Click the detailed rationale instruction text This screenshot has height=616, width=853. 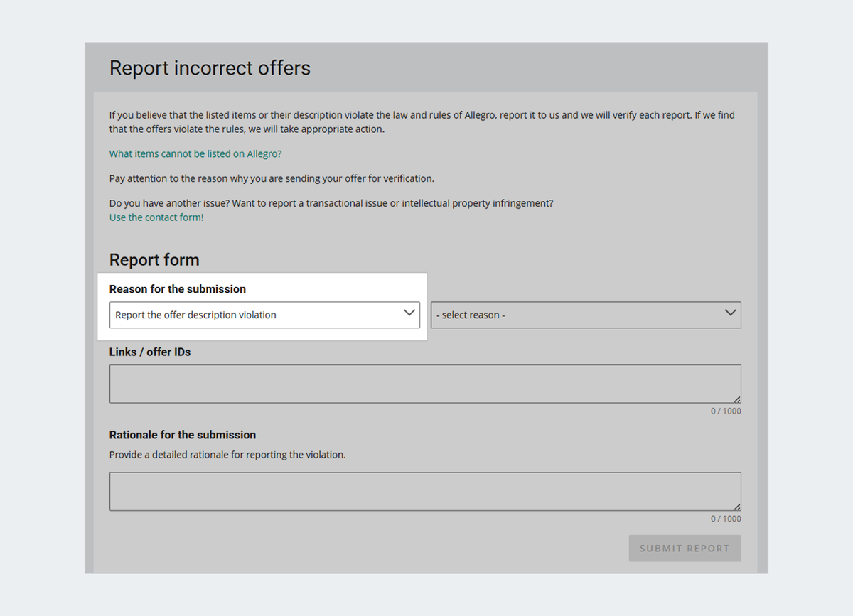(x=227, y=454)
